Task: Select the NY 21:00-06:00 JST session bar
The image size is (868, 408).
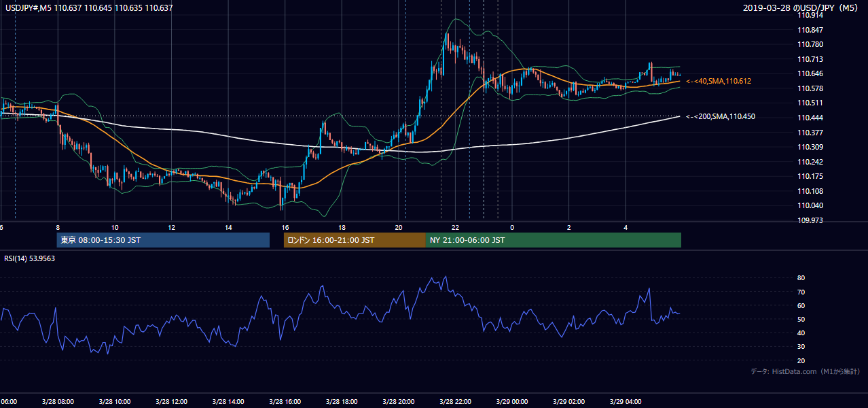Action: tap(554, 240)
